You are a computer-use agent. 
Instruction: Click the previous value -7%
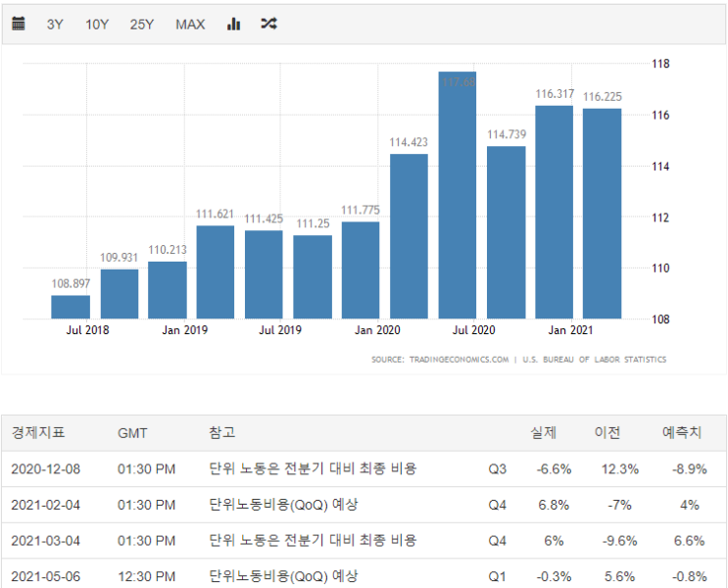[620, 505]
